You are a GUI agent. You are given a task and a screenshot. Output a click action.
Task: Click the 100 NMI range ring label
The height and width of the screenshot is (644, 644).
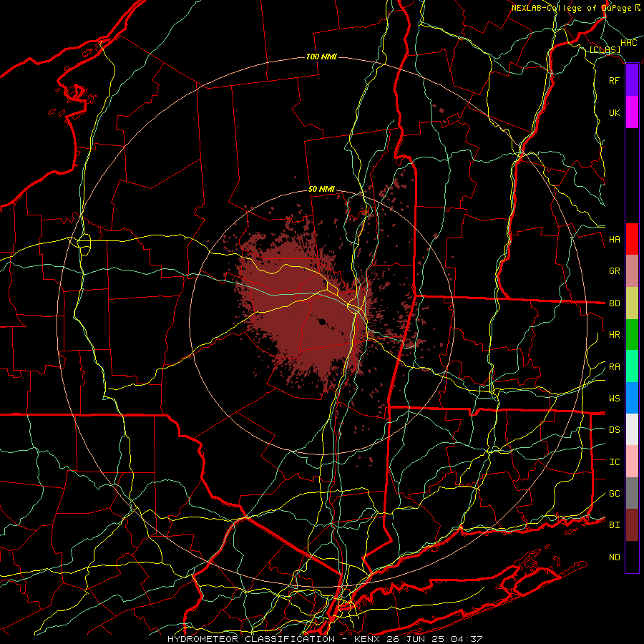[321, 57]
